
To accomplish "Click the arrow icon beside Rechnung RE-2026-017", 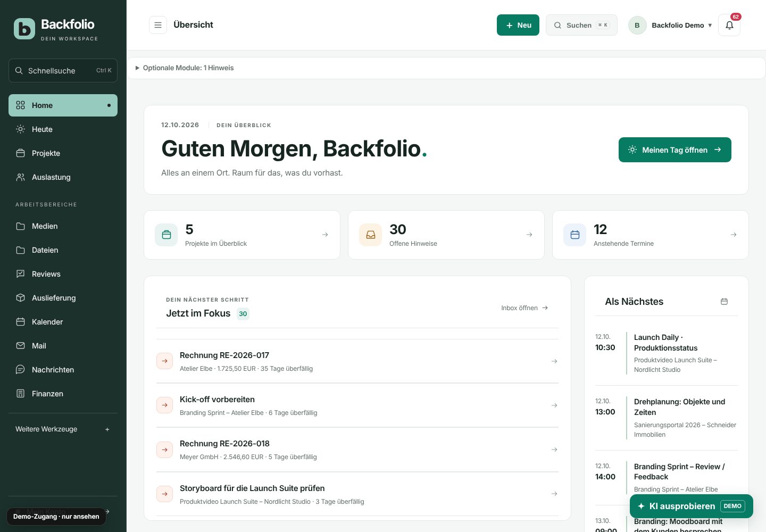I will (165, 361).
